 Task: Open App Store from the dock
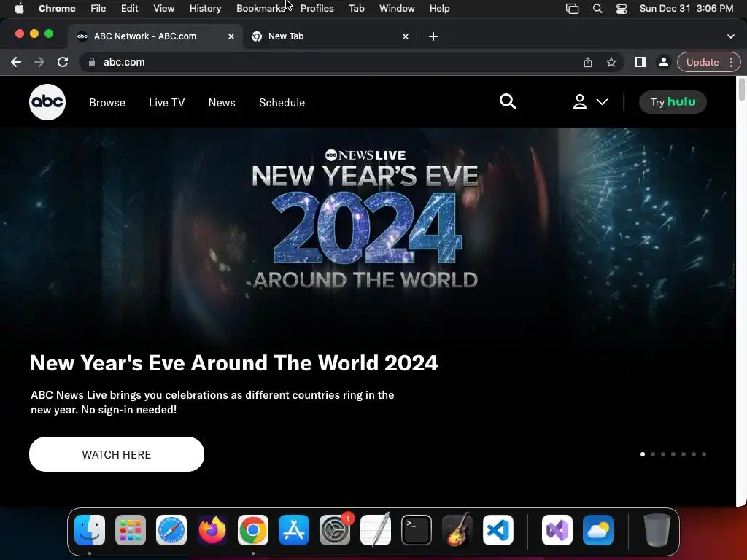294,529
